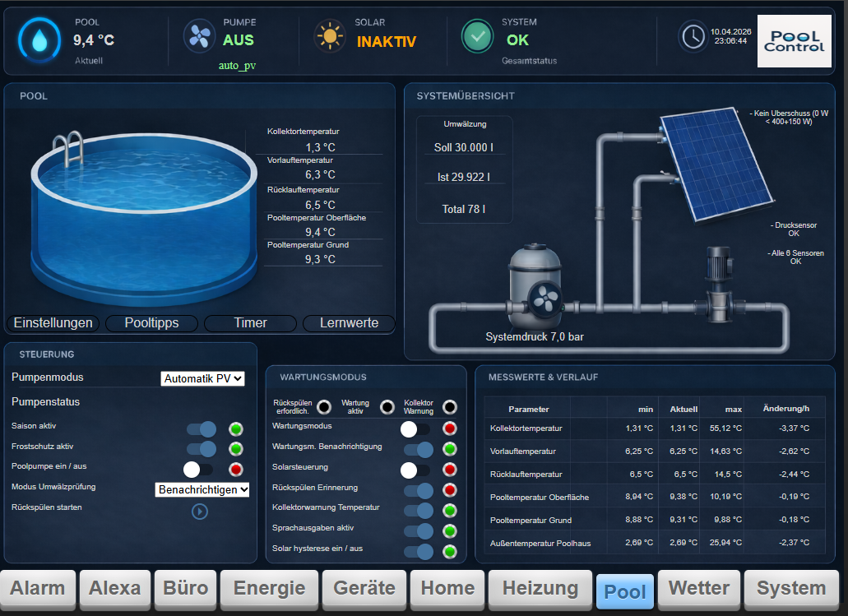The width and height of the screenshot is (848, 616).
Task: Switch to the Alexa tab
Action: [x=114, y=588]
